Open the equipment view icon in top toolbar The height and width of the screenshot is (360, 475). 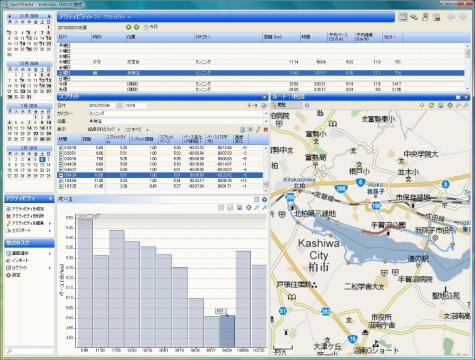(414, 17)
